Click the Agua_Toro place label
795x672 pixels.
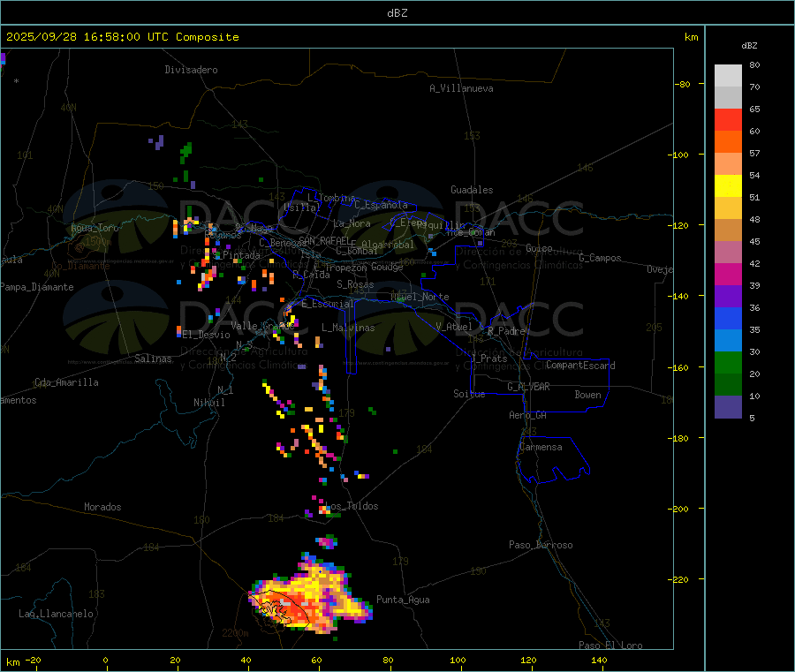coord(95,228)
